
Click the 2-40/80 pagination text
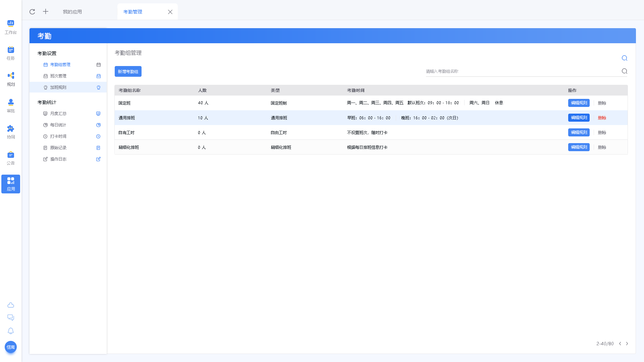click(605, 344)
